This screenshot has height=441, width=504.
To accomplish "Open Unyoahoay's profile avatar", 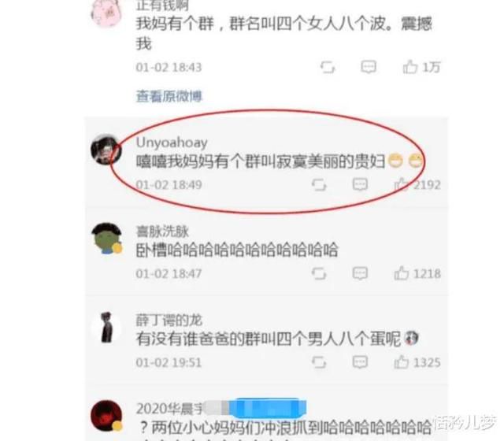I will click(106, 150).
